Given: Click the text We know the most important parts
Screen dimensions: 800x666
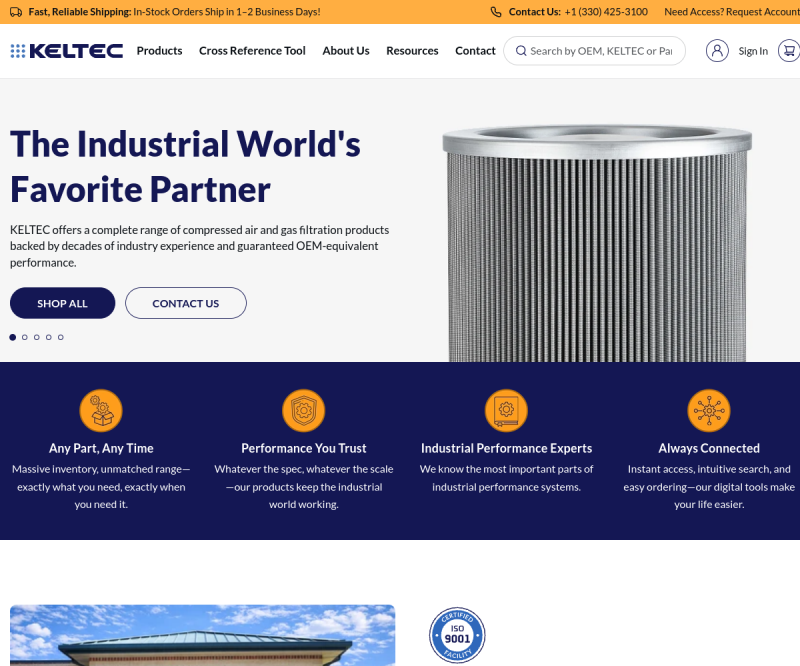Looking at the screenshot, I should tap(506, 478).
